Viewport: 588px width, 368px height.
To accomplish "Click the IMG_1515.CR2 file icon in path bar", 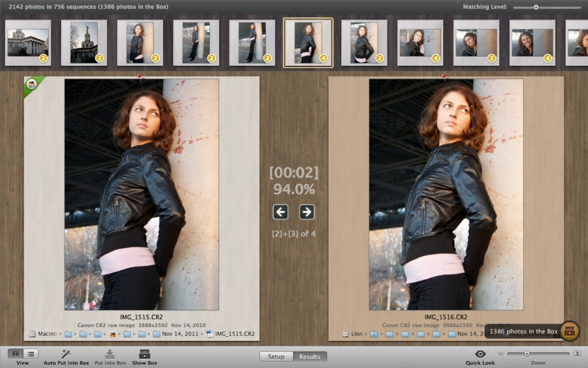I will 210,334.
